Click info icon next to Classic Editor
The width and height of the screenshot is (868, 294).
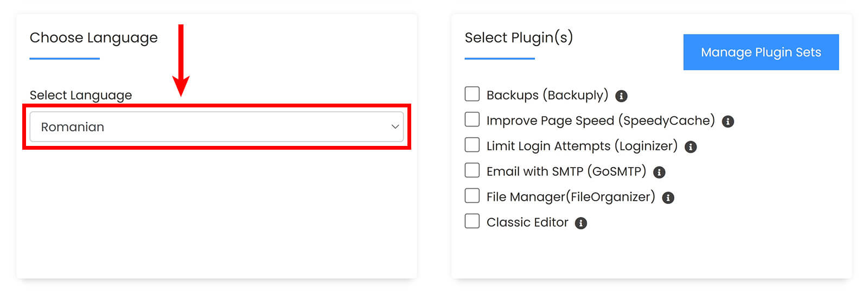(x=581, y=223)
